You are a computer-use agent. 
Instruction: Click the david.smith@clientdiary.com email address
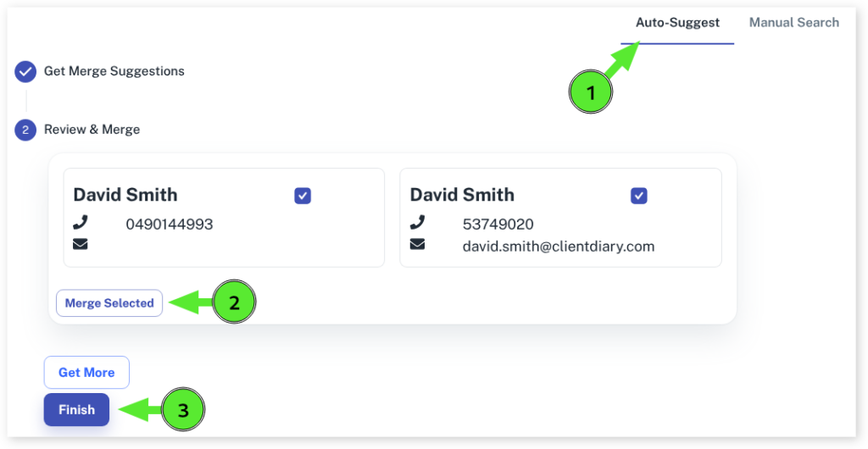(558, 247)
